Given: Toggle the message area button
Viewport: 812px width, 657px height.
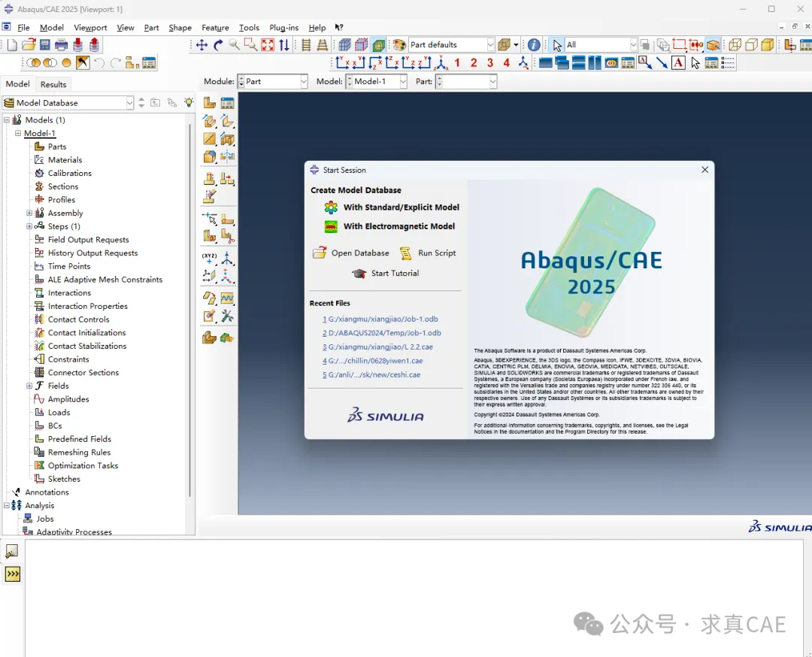Looking at the screenshot, I should pos(11,551).
